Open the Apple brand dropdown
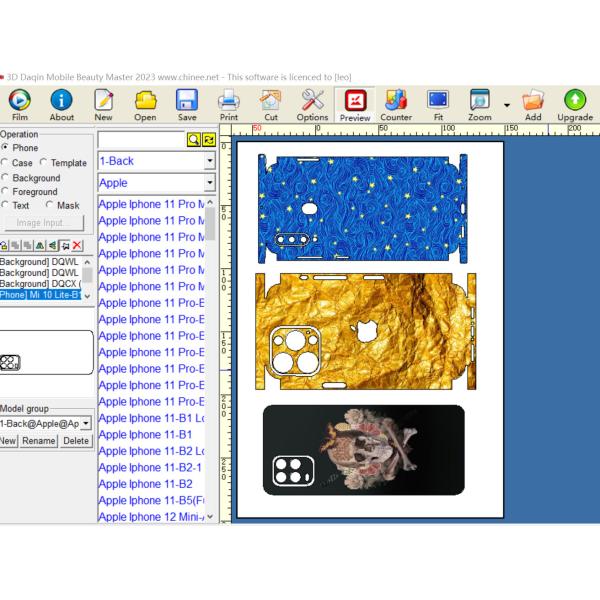 (x=209, y=183)
